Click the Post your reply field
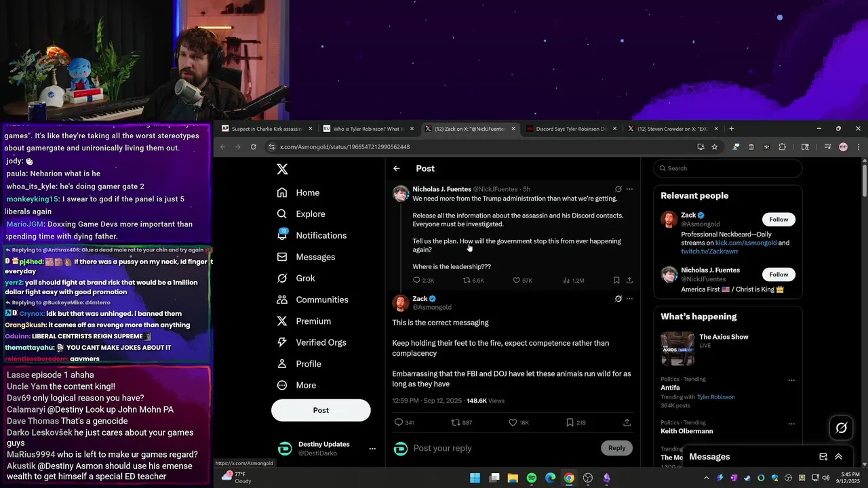Viewport: 868px width, 488px height. click(503, 448)
